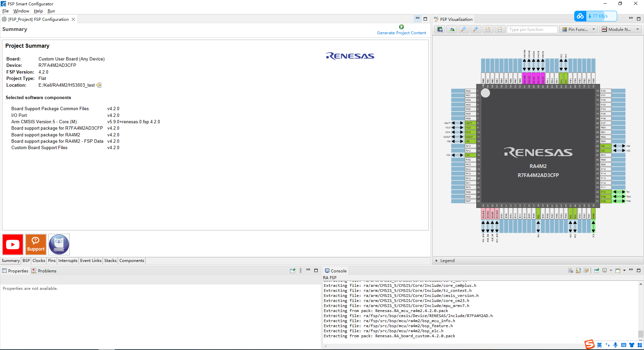Image resolution: width=644 pixels, height=350 pixels.
Task: Click the Display Selected Console icon
Action: [x=605, y=271]
